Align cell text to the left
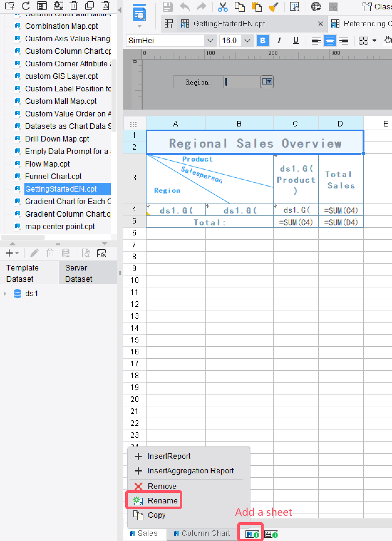 click(316, 41)
